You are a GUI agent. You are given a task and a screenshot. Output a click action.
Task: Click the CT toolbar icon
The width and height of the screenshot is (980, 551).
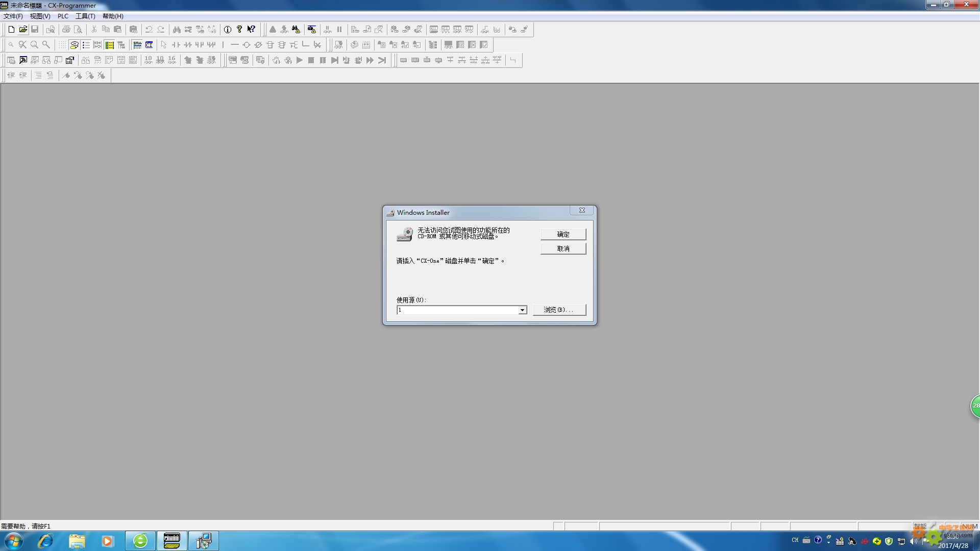[149, 45]
